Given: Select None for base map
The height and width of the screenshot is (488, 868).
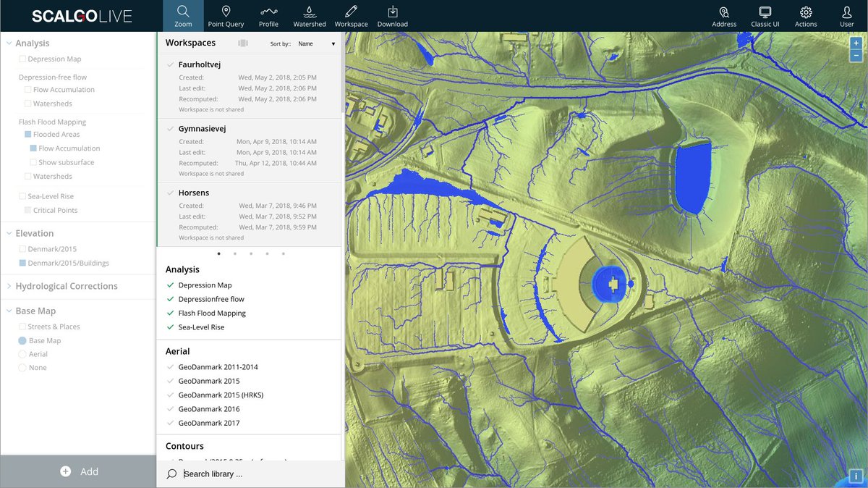Looking at the screenshot, I should click(x=22, y=368).
